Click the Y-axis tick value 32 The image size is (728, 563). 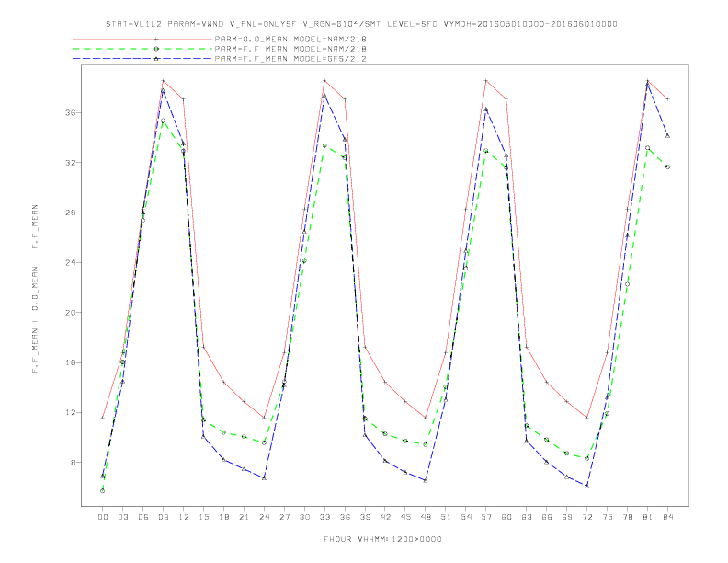(x=70, y=163)
